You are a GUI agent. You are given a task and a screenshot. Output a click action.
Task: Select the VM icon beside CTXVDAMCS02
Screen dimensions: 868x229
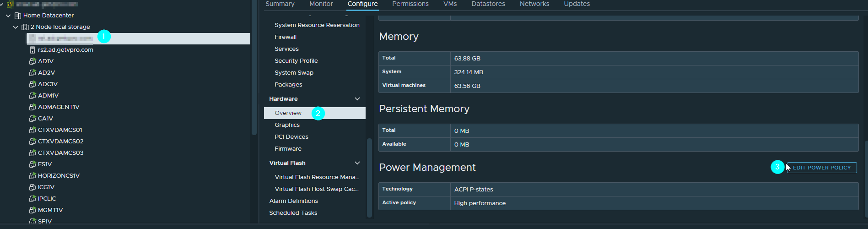point(32,141)
